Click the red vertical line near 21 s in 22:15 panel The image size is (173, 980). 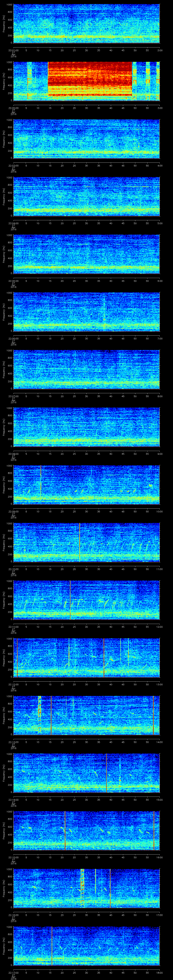point(65,831)
